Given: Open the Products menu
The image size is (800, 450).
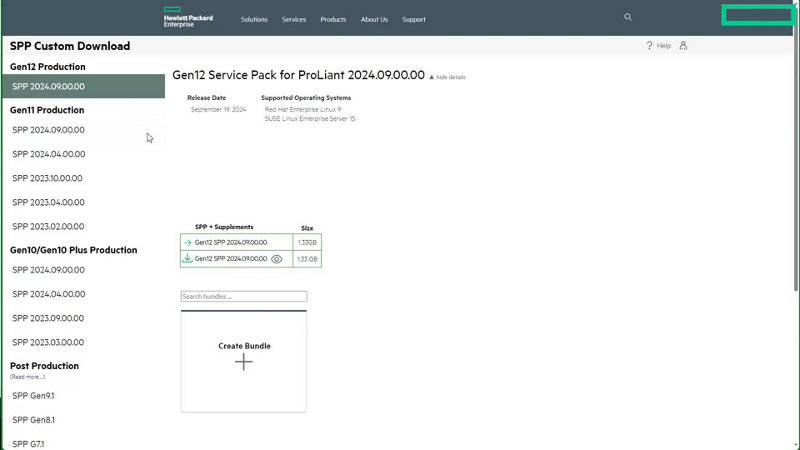Looking at the screenshot, I should 333,19.
